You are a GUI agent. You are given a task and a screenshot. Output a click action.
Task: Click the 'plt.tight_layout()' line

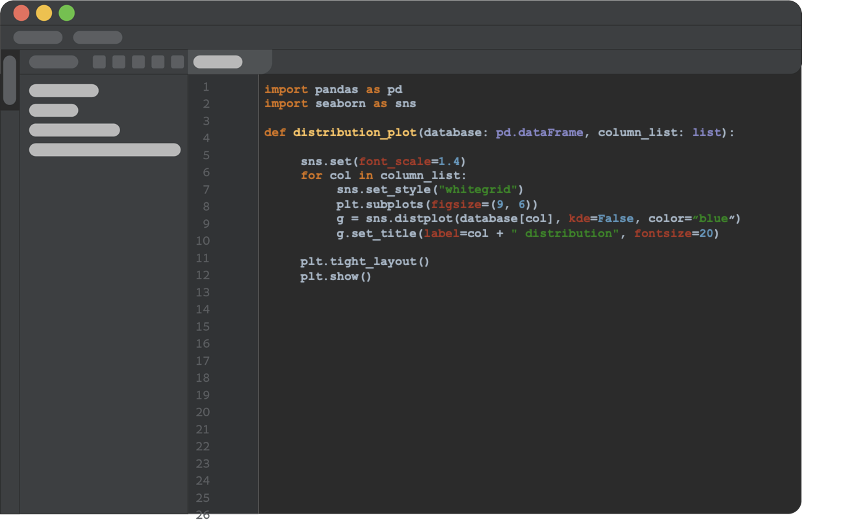point(365,261)
